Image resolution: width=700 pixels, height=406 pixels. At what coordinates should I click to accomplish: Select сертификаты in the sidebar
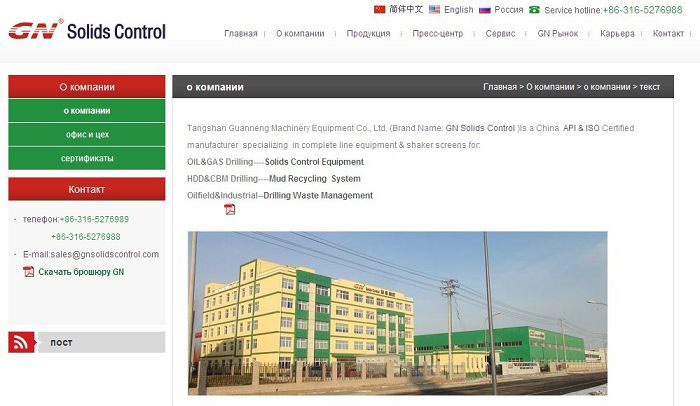pyautogui.click(x=87, y=158)
